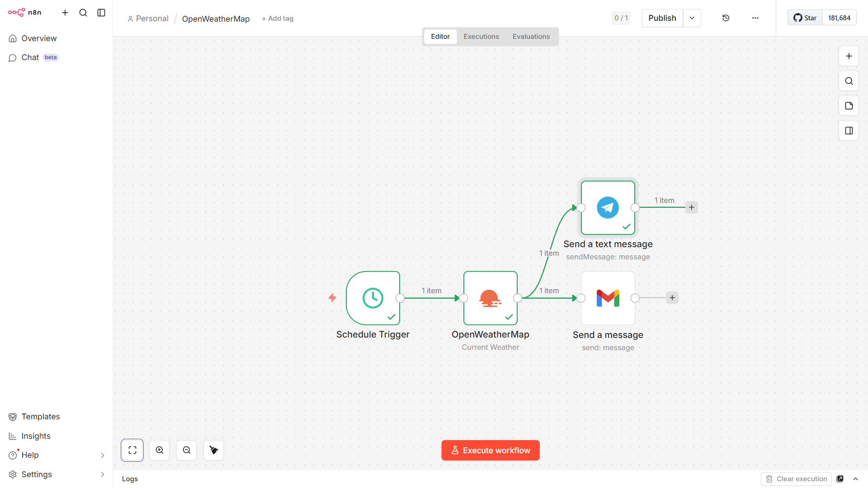This screenshot has height=488, width=868.
Task: Click the Telegram send text message node
Action: tap(608, 208)
